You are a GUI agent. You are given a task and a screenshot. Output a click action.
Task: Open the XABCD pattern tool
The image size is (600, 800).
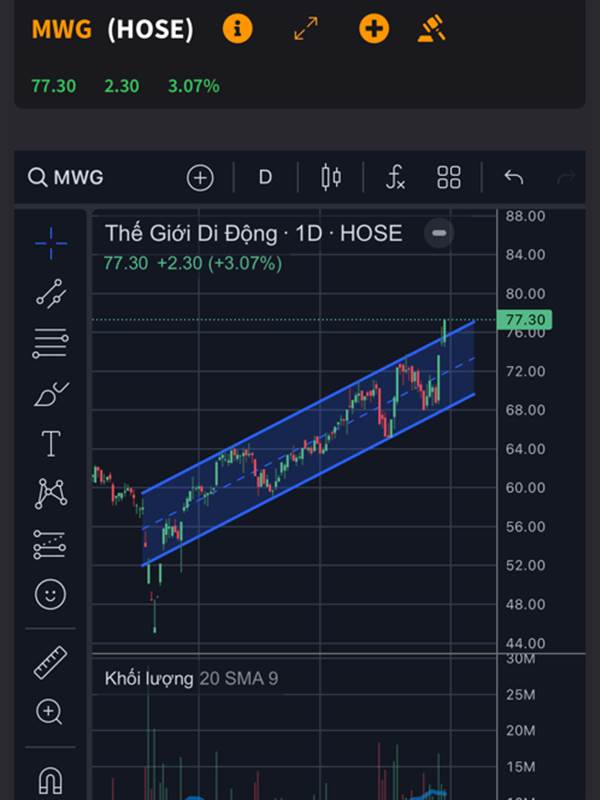point(51,493)
